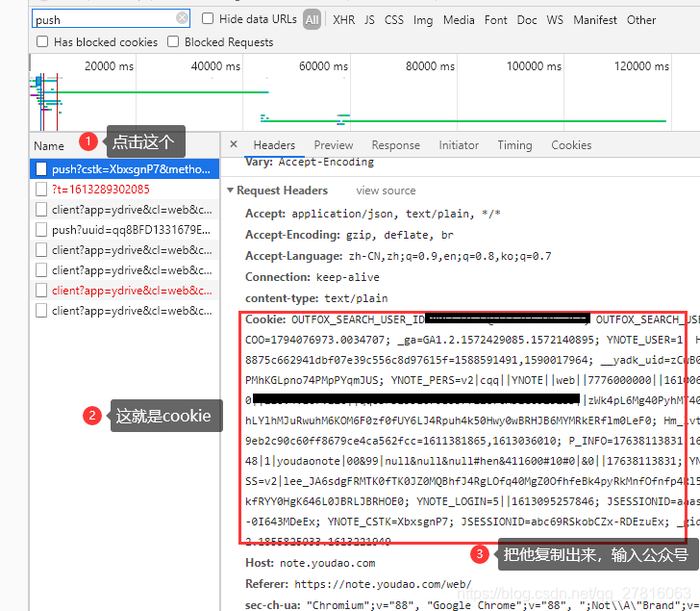This screenshot has width=700, height=611.
Task: Click the 100000 ms timeline marker
Action: tap(534, 66)
